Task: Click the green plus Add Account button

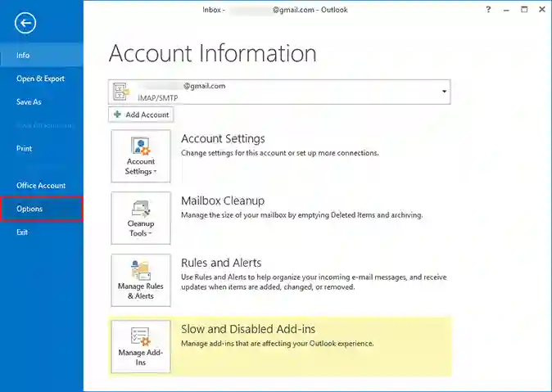Action: (x=141, y=115)
